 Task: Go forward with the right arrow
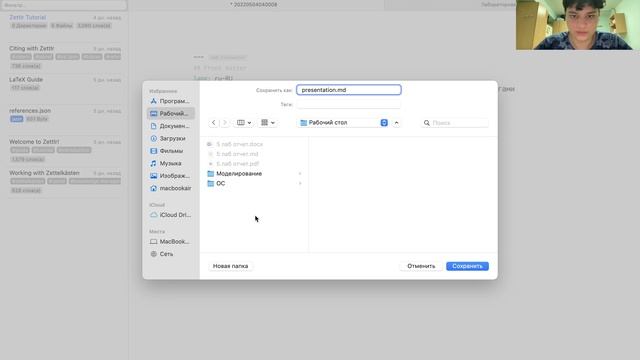click(x=224, y=122)
